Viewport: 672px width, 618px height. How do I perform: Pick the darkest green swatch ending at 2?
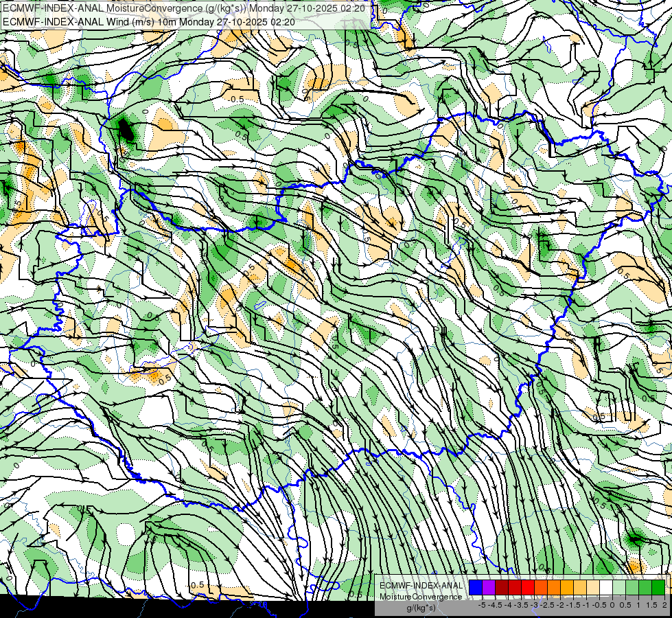click(x=658, y=587)
